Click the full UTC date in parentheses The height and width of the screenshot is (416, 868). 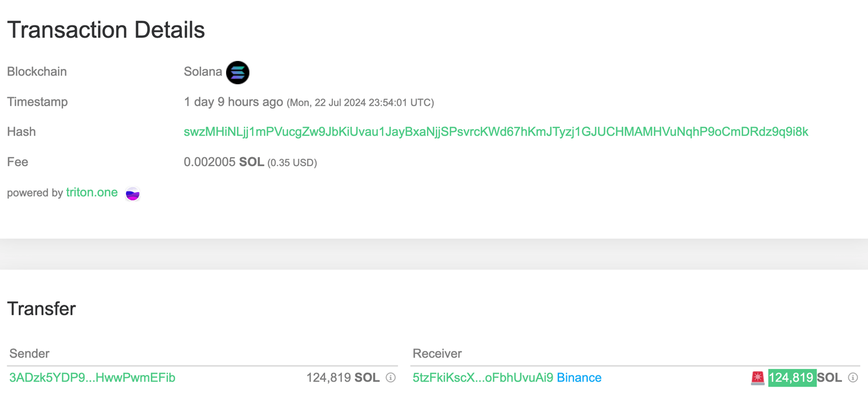361,103
